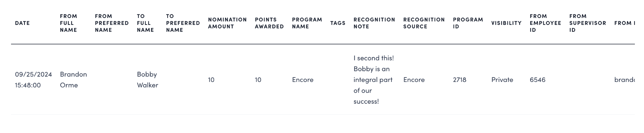Click the Date column header
The height and width of the screenshot is (133, 644).
tap(22, 23)
